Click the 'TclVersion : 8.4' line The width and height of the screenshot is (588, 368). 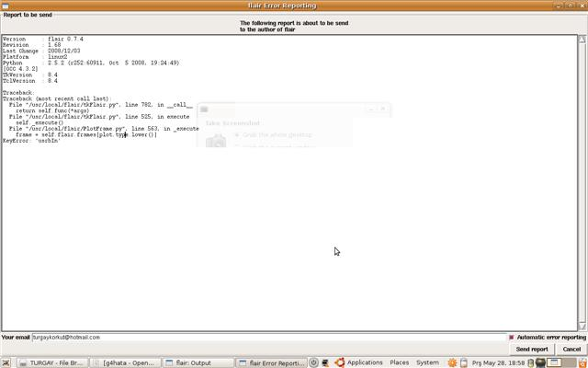coord(30,81)
